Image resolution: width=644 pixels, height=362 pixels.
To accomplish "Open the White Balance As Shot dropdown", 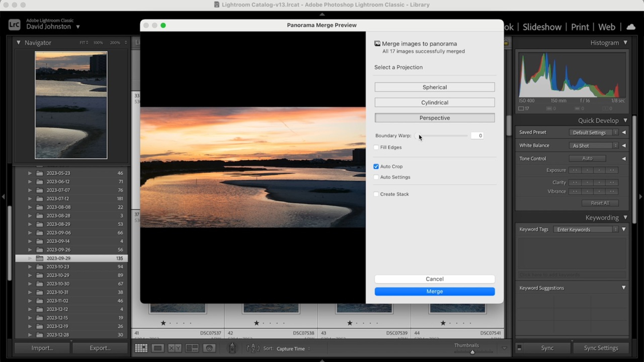I will pyautogui.click(x=592, y=145).
